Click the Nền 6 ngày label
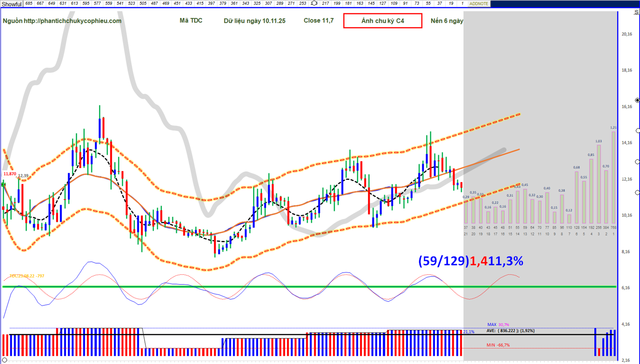Image resolution: width=640 pixels, height=364 pixels. (x=447, y=21)
